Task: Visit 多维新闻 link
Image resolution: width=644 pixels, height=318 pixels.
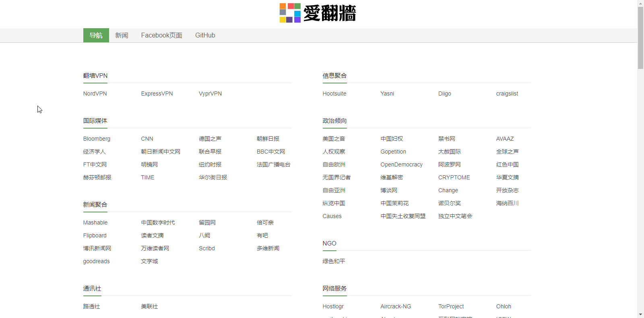Action: tap(268, 248)
